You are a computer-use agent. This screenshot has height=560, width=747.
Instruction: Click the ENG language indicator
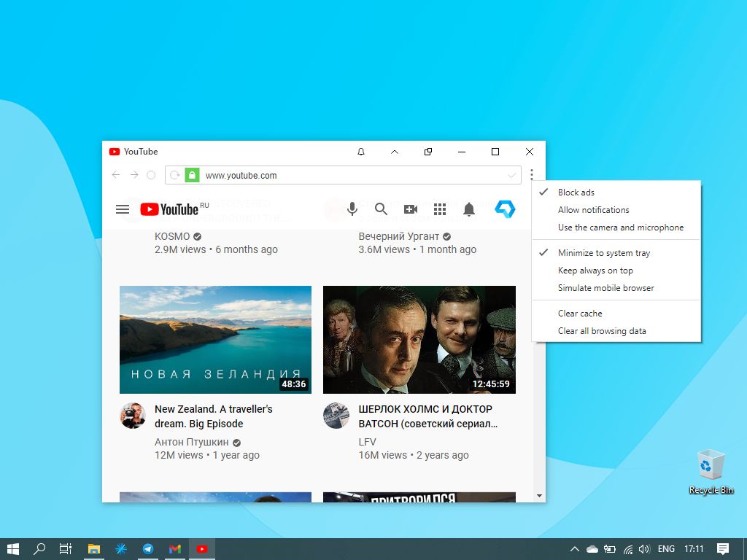pos(666,549)
